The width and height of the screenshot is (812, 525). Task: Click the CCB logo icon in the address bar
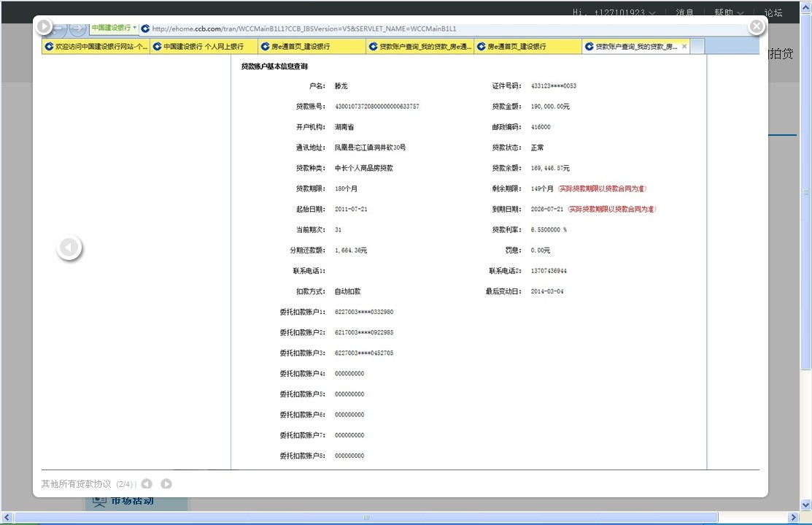[145, 28]
